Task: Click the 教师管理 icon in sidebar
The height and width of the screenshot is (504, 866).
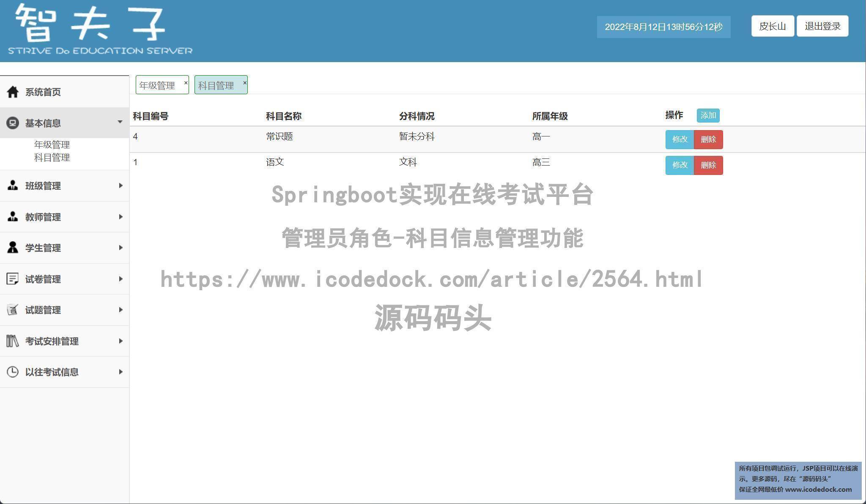Action: (x=13, y=217)
